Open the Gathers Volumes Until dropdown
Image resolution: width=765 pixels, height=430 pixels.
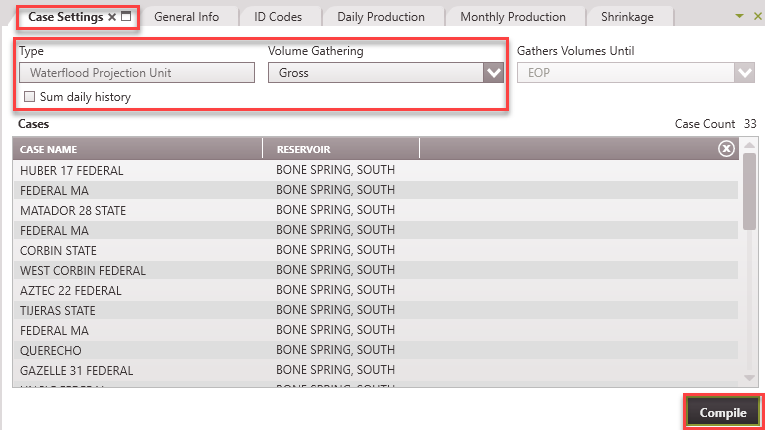(x=744, y=73)
